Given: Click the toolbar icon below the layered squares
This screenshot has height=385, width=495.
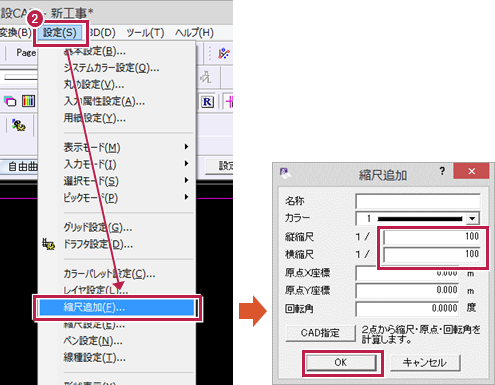Looking at the screenshot, I should pos(19,125).
